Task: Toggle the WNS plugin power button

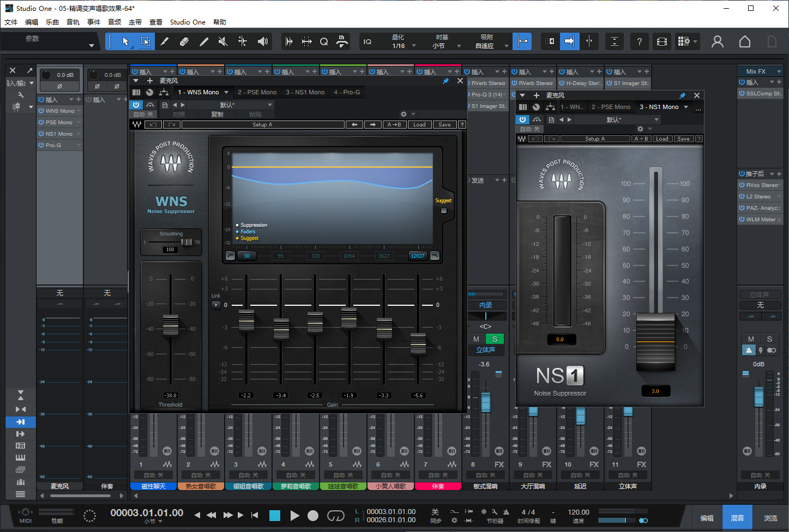Action: [x=136, y=105]
